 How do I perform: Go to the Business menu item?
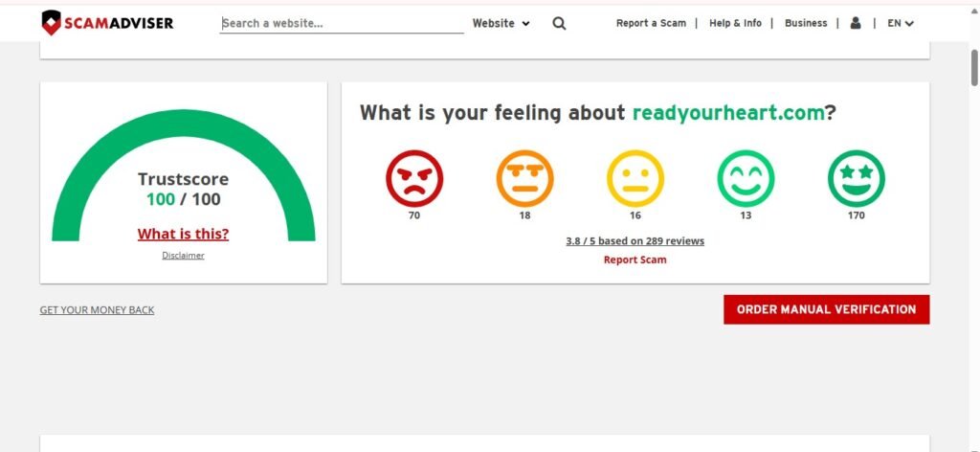click(x=806, y=23)
